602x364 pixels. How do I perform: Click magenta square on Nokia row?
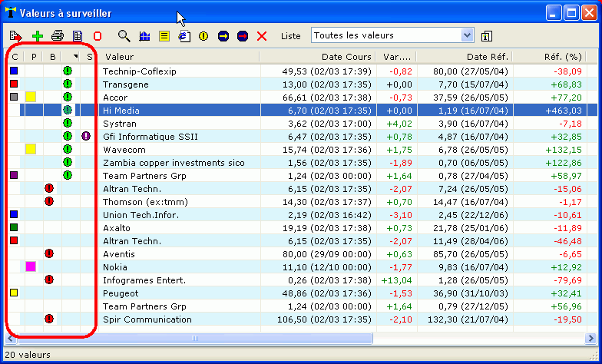(x=31, y=266)
